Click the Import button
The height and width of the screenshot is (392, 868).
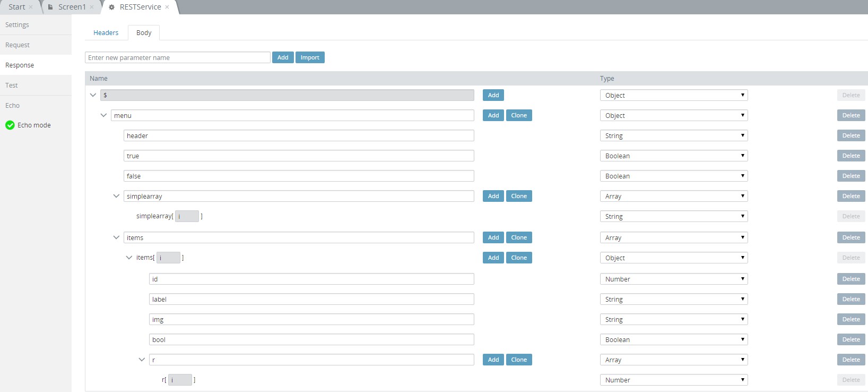pos(310,57)
